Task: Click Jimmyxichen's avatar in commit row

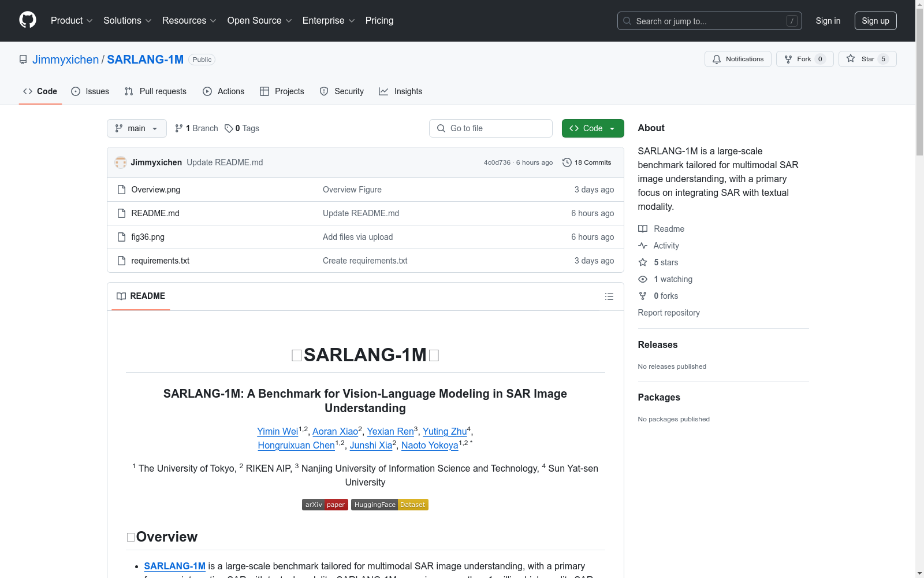Action: (121, 162)
